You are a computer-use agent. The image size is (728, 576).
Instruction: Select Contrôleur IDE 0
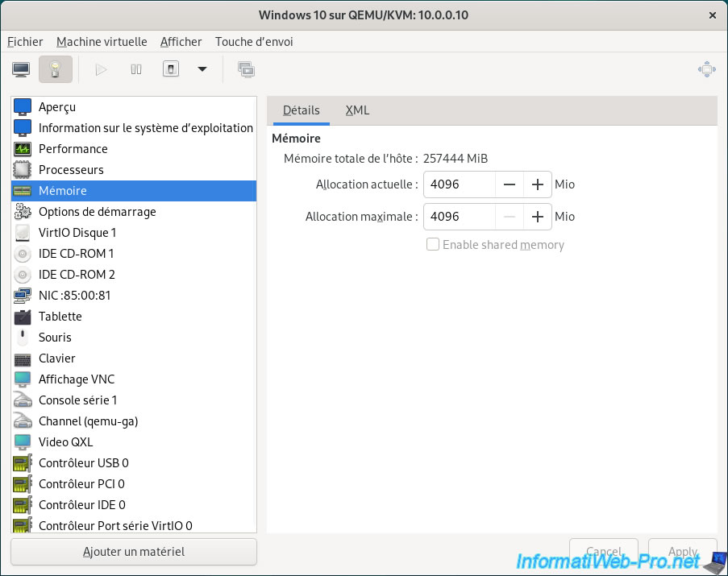(x=134, y=505)
